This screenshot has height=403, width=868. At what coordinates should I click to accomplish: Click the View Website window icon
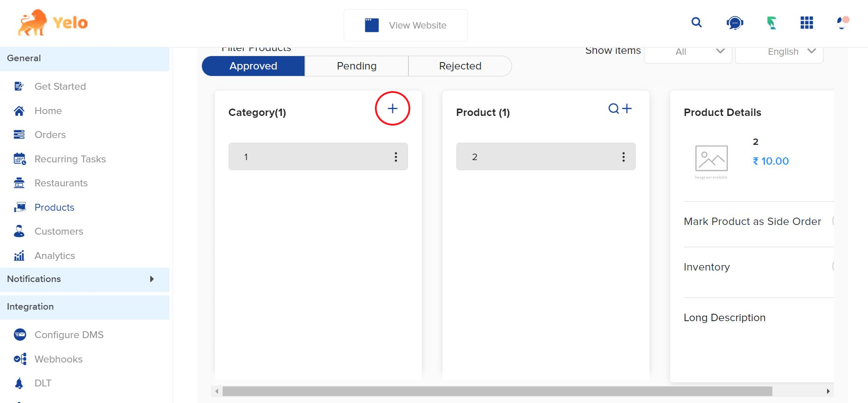tap(372, 25)
